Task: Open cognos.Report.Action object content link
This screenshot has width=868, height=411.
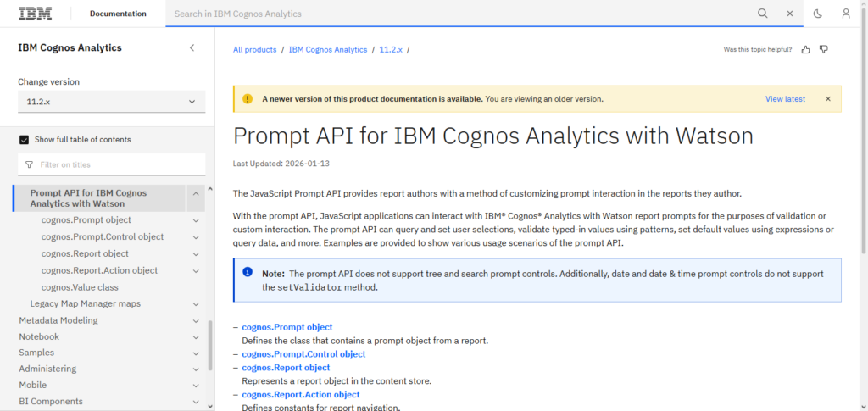Action: [301, 394]
